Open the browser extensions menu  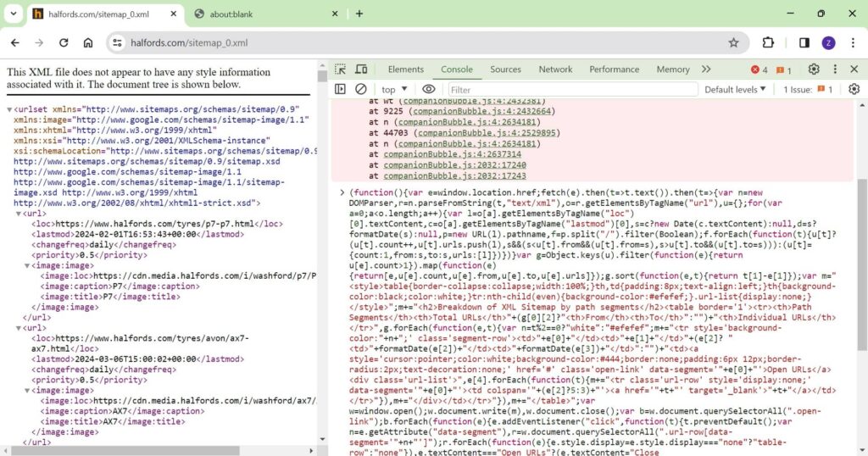tap(768, 42)
